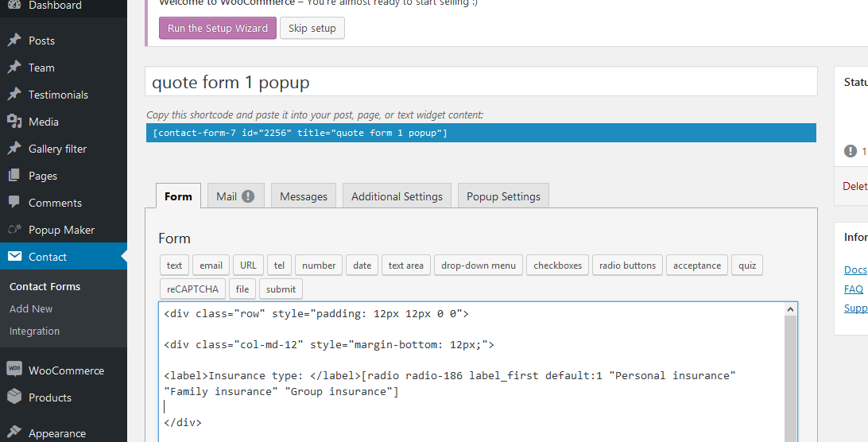Screen dimensions: 868x442
Task: Click the form title input field
Action: point(481,83)
